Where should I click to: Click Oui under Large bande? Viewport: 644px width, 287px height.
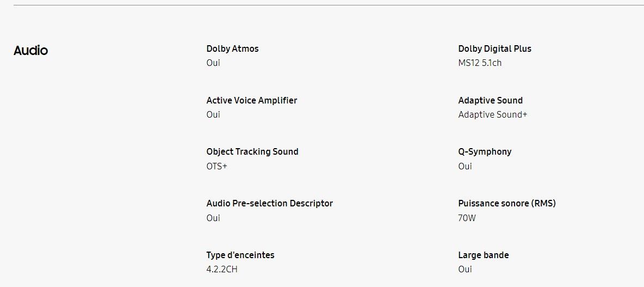(x=465, y=270)
